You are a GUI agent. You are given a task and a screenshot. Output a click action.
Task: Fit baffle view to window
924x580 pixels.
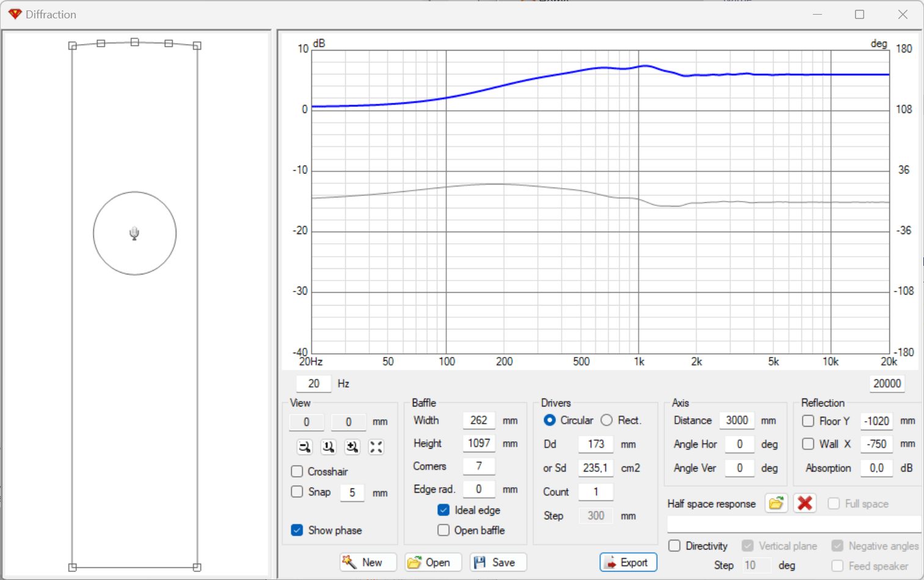[x=376, y=447]
